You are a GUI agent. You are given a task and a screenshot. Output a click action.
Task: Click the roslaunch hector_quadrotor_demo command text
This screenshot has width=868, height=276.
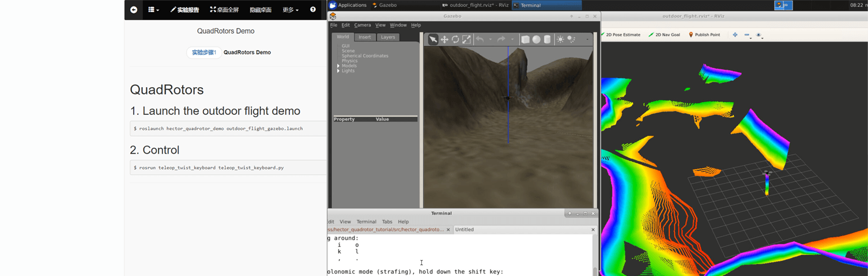click(x=221, y=129)
